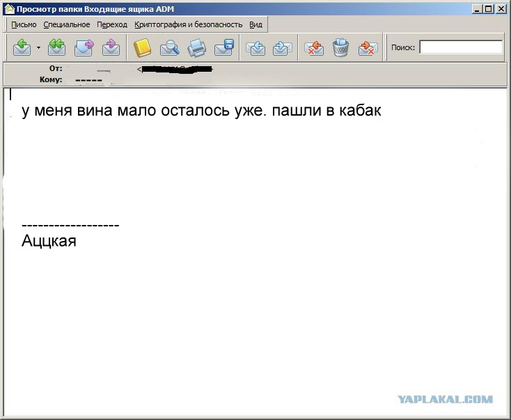Click the trash bin delete icon
The height and width of the screenshot is (420, 511).
pyautogui.click(x=341, y=47)
